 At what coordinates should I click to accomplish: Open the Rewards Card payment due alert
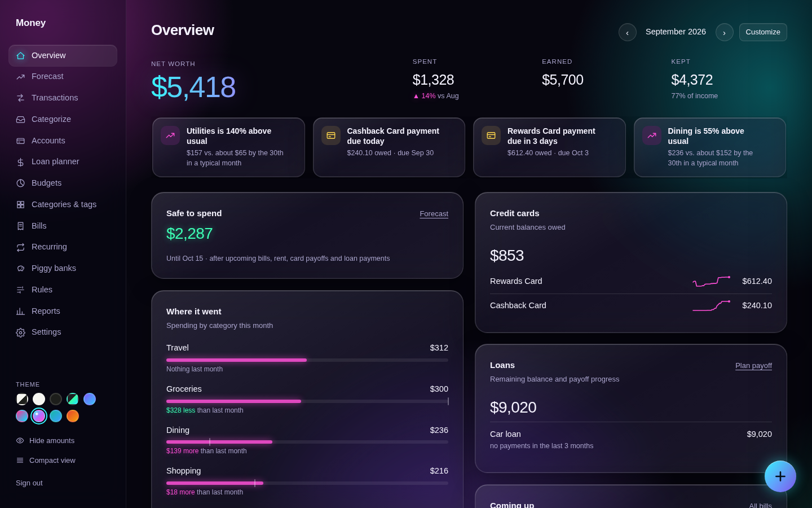click(x=549, y=147)
